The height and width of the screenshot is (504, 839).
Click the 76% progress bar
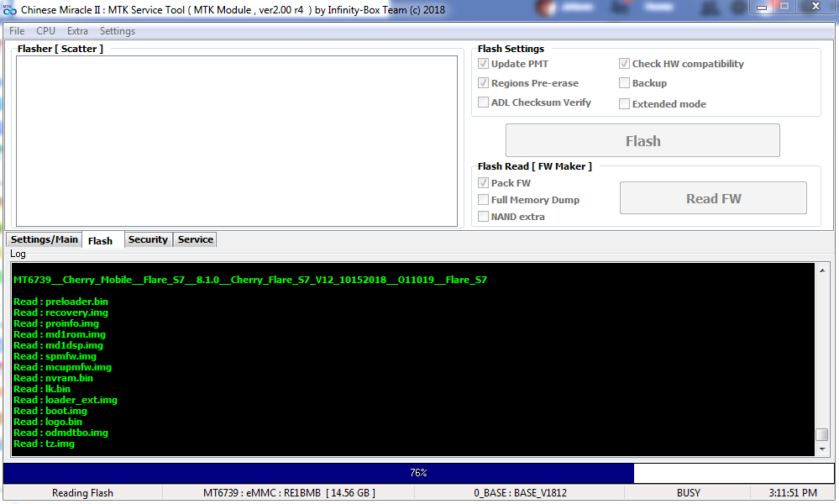pyautogui.click(x=418, y=472)
